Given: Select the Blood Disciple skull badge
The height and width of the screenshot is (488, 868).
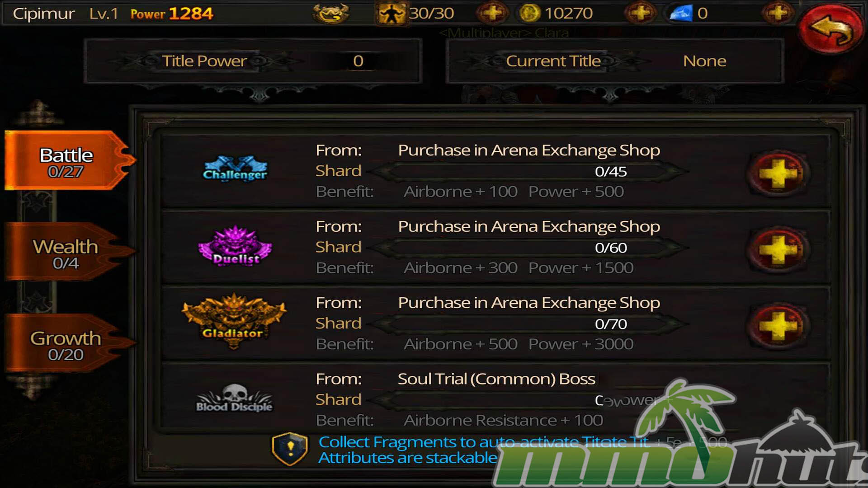Looking at the screenshot, I should (x=234, y=399).
